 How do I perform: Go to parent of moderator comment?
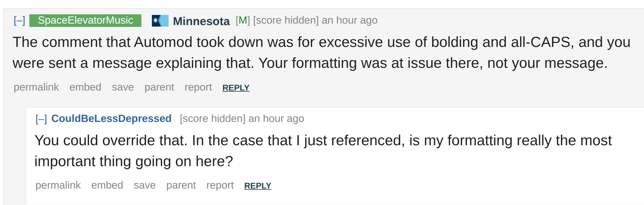tap(159, 87)
